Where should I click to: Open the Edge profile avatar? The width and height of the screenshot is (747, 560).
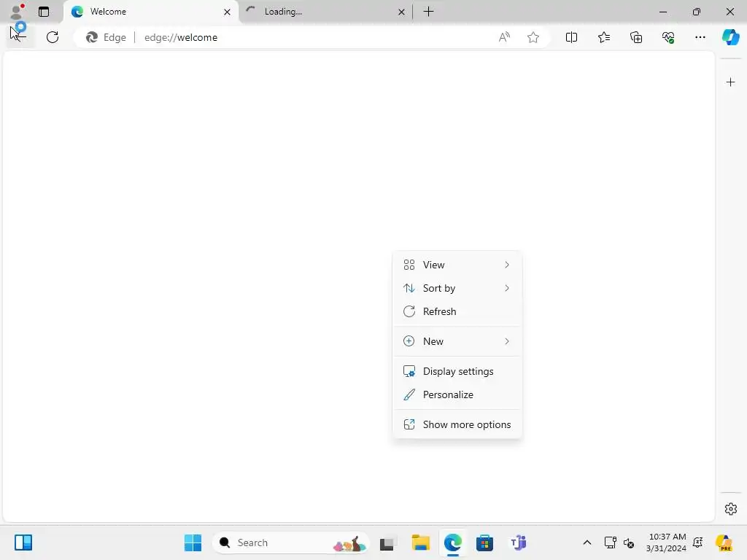click(17, 12)
